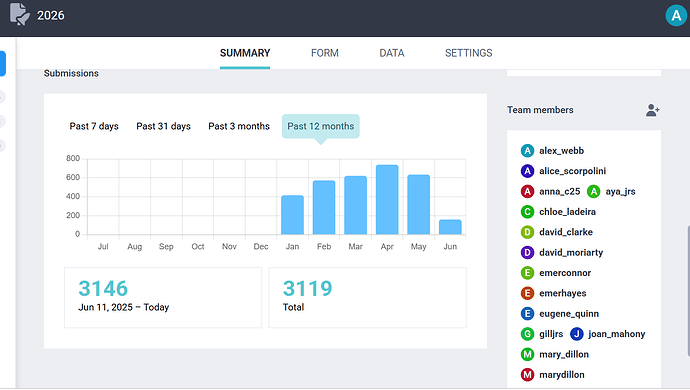Click the marydillon avatar icon
690x390 pixels.
(527, 375)
